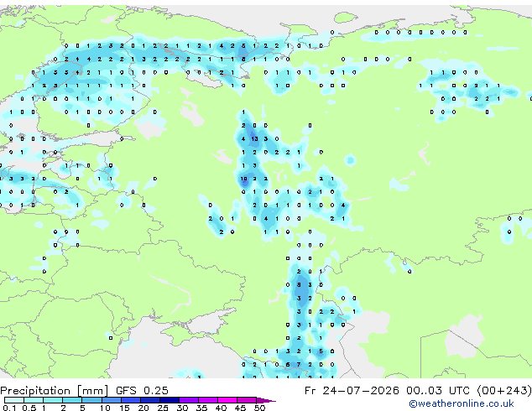Screen dimensions: 532x411
Task: Click the legend label "50"
Action: (x=259, y=408)
